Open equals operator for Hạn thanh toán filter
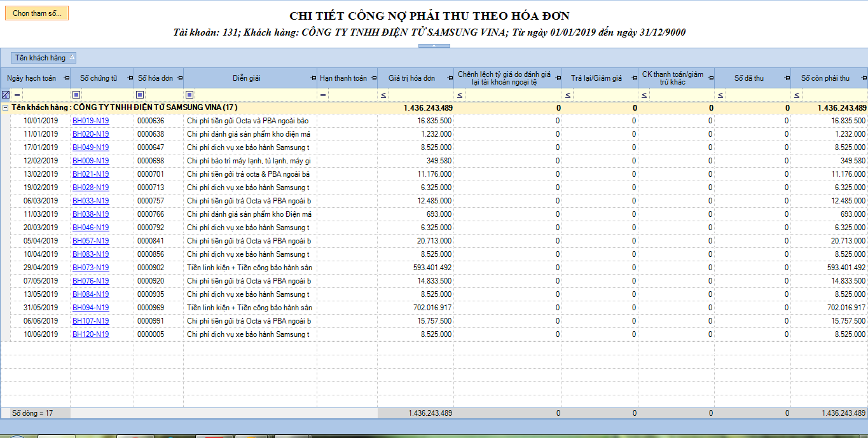 [323, 95]
